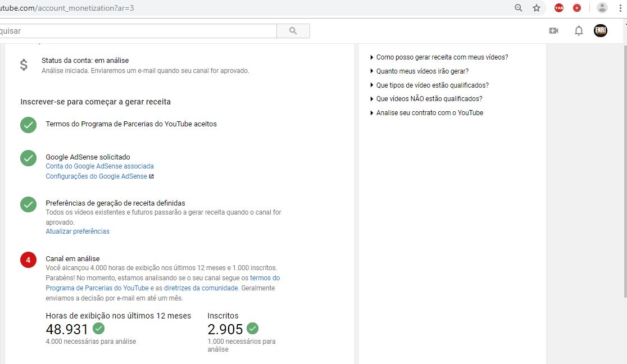
Task: Click the red record extension icon
Action: click(577, 8)
